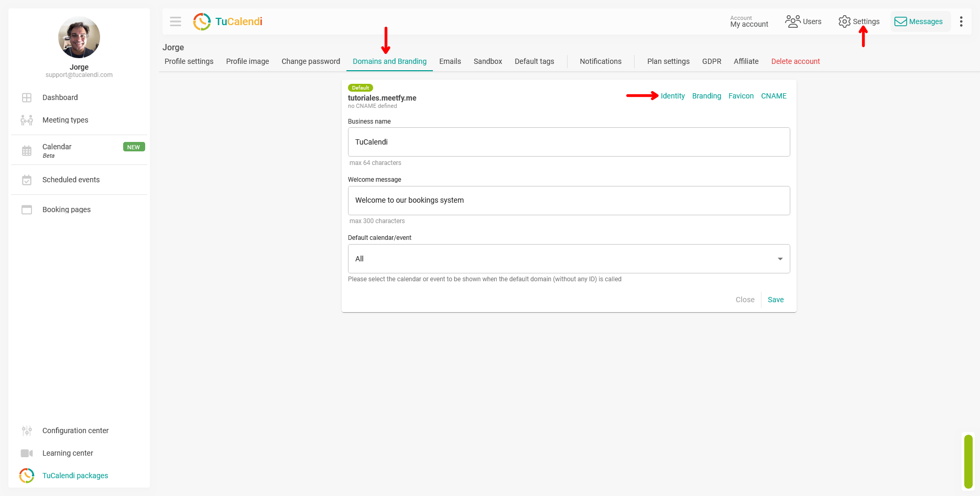The width and height of the screenshot is (980, 496).
Task: Open the hamburger menu icon
Action: pos(176,21)
